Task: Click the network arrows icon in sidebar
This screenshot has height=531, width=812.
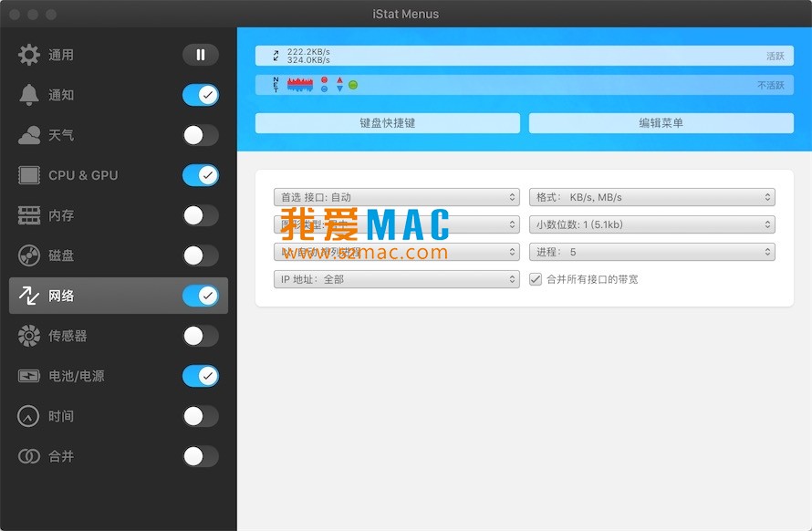Action: [x=29, y=296]
